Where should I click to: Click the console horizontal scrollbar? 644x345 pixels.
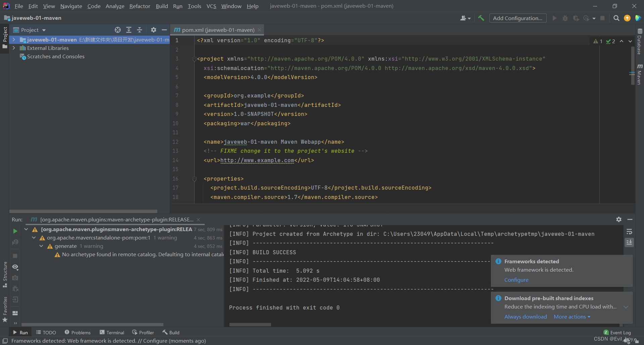click(x=250, y=325)
